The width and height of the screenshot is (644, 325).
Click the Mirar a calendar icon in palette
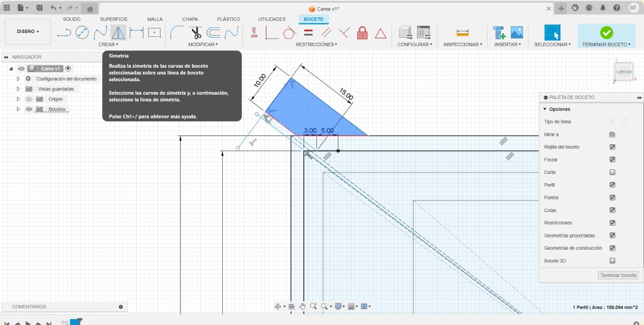612,135
